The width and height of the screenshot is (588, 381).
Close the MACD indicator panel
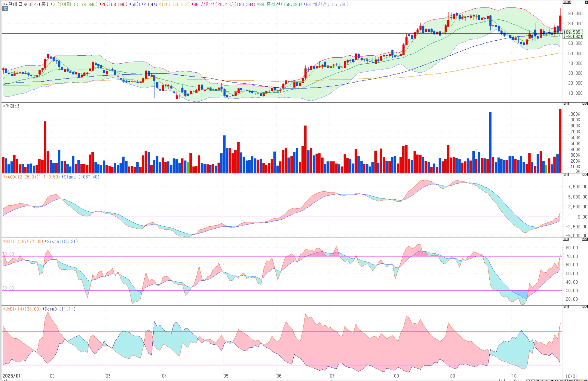[x=586, y=175]
